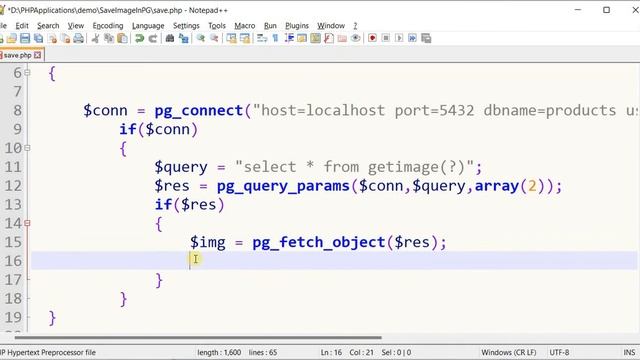Toggle word wrap in toolbar
The height and width of the screenshot is (360, 640).
(262, 38)
